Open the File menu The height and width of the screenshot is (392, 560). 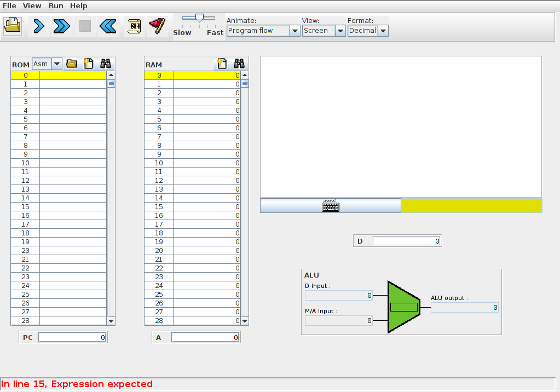[9, 5]
